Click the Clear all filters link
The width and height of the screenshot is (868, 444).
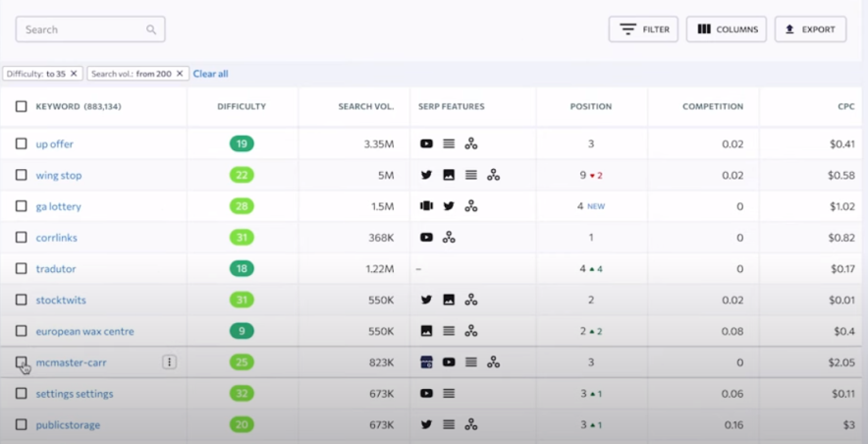(x=210, y=74)
